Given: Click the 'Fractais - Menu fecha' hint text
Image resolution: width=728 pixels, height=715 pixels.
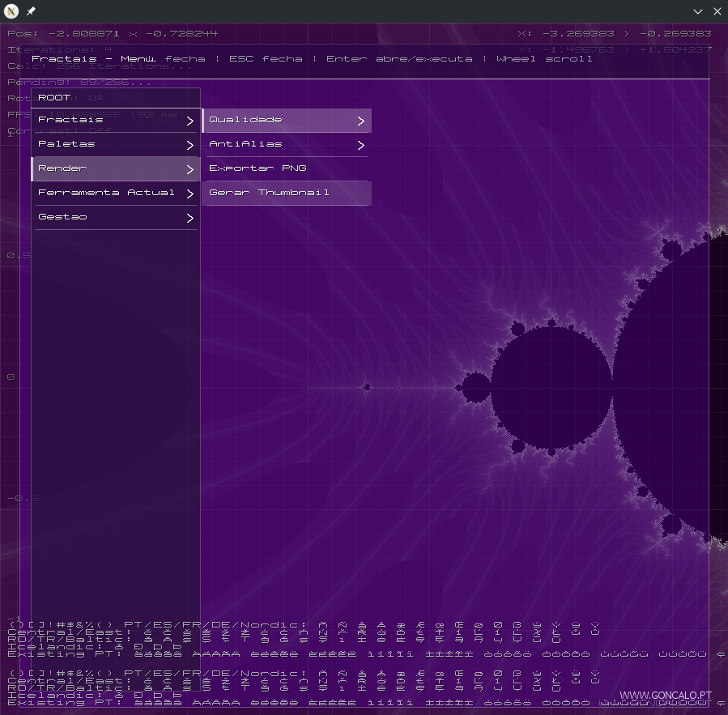Looking at the screenshot, I should (118, 59).
